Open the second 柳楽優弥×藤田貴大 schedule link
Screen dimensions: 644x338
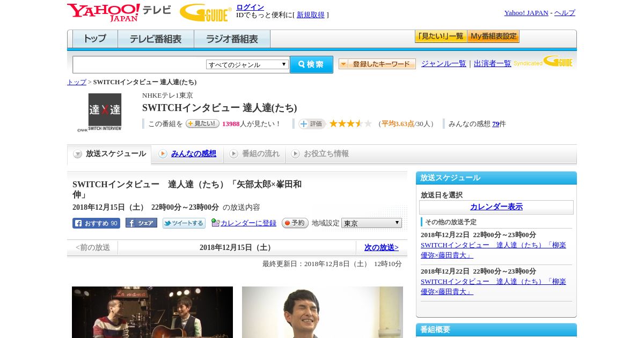pos(493,286)
